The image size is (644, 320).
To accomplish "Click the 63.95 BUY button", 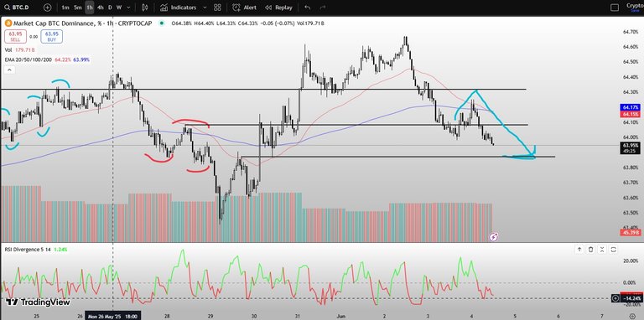I will [x=51, y=37].
